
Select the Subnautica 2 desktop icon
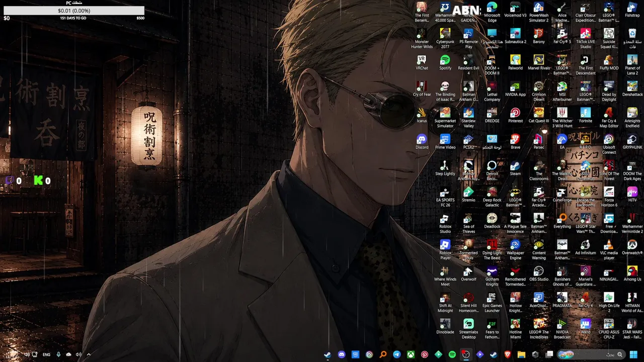coord(515,36)
